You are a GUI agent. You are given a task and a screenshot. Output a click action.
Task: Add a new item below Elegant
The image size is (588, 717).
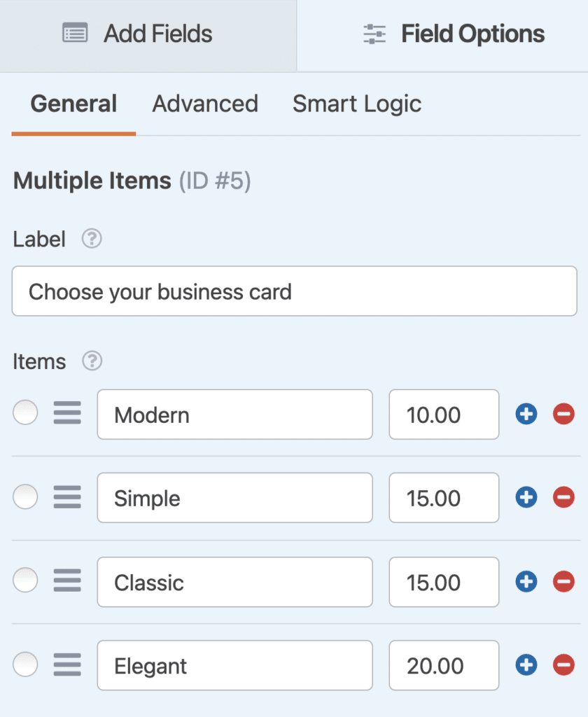pyautogui.click(x=526, y=665)
